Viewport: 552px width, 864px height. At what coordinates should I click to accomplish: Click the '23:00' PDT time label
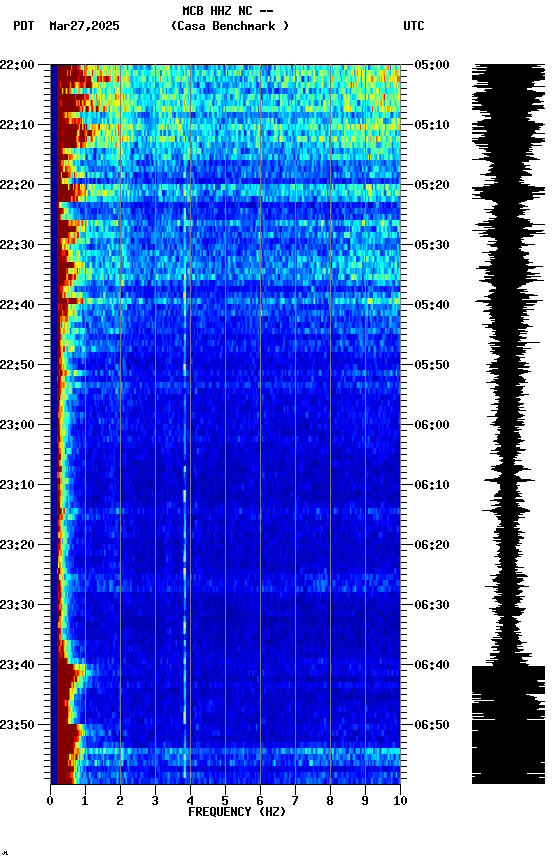(17, 425)
